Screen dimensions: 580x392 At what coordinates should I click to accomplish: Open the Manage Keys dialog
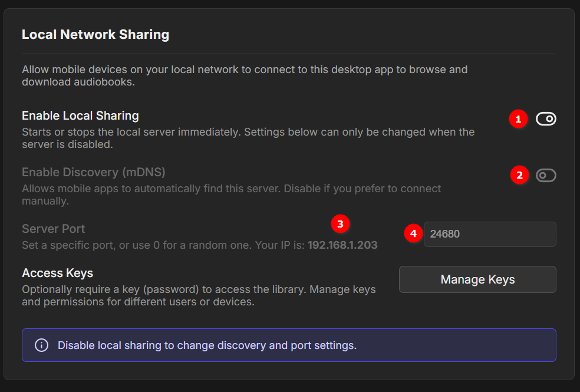pos(477,279)
